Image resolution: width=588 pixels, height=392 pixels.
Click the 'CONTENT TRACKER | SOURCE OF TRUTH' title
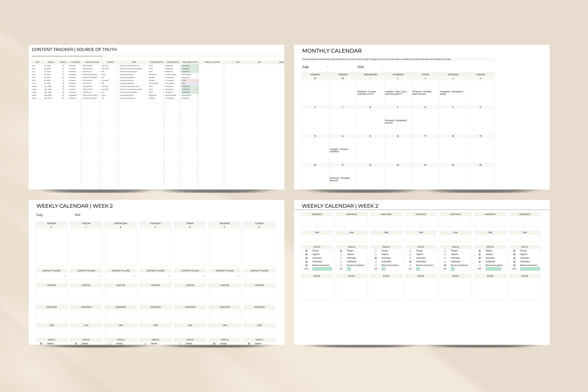(74, 50)
